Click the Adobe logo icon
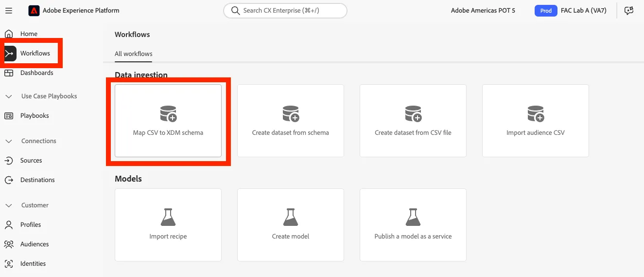644x277 pixels. coord(34,11)
